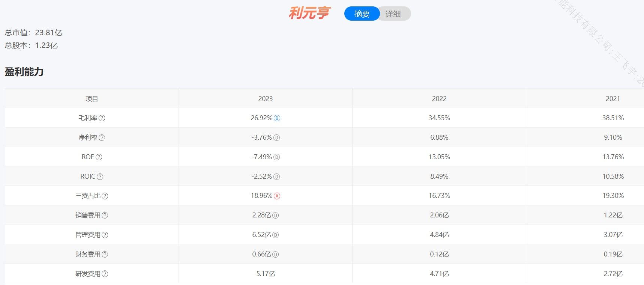Click the B rating badge on 26.92%
The image size is (644, 285).
pyautogui.click(x=277, y=118)
